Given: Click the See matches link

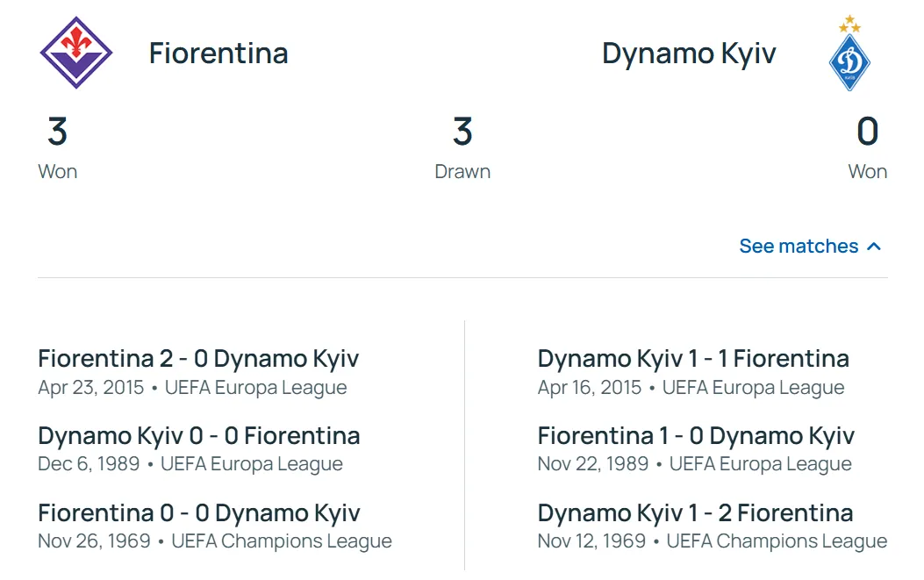Looking at the screenshot, I should 799,247.
